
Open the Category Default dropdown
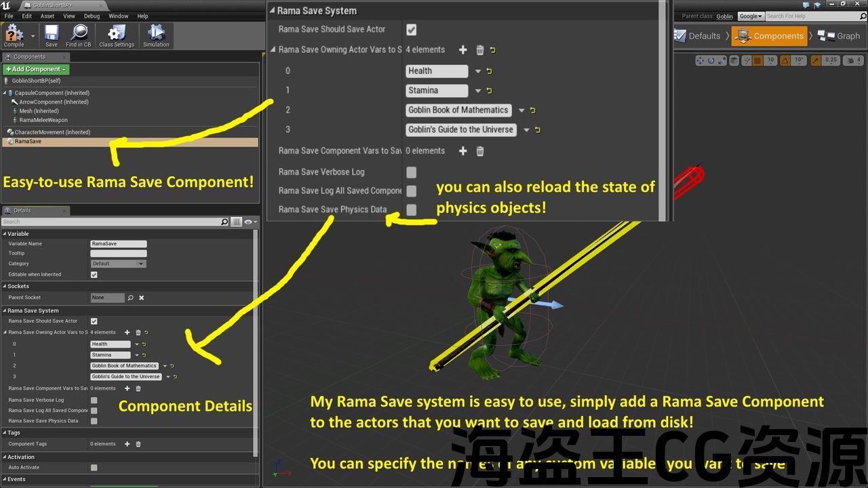119,264
